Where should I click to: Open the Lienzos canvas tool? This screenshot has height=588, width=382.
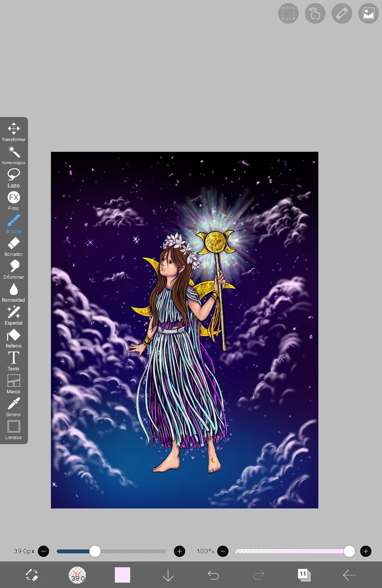pyautogui.click(x=13, y=430)
